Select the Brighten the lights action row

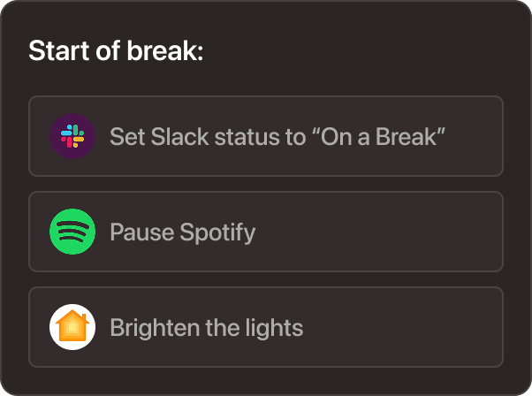tap(266, 327)
